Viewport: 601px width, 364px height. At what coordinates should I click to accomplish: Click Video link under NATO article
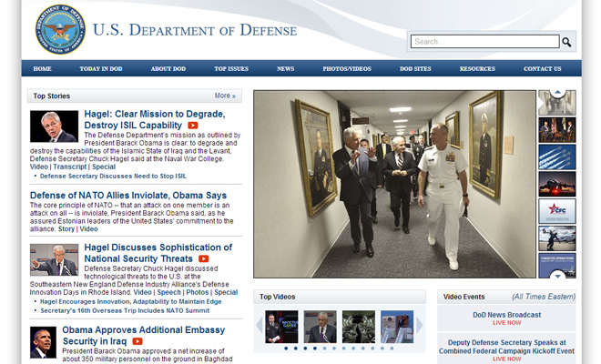[88, 228]
